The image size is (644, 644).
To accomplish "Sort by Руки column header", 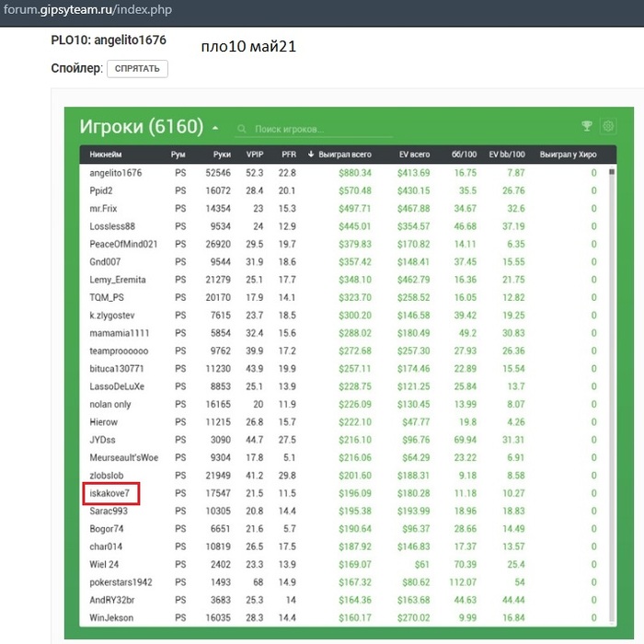I will tap(222, 155).
